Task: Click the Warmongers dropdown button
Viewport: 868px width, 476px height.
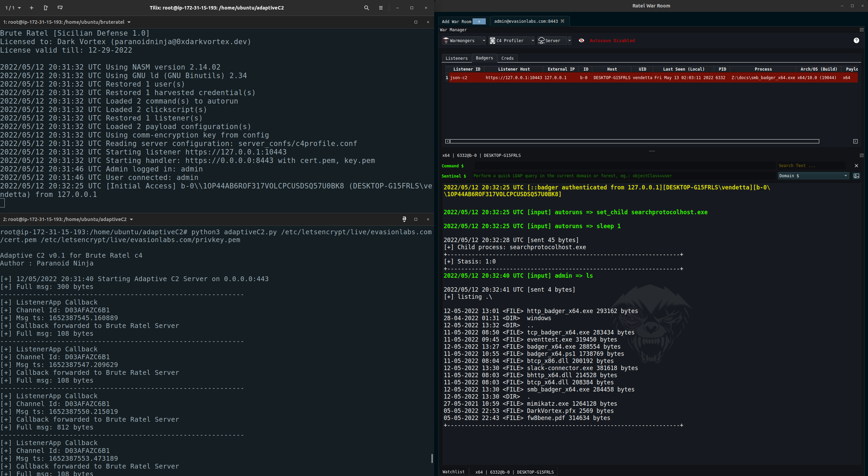Action: tap(464, 40)
